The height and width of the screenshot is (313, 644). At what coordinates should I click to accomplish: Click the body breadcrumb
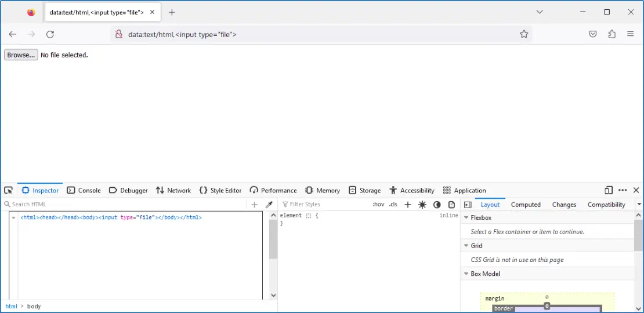tap(34, 306)
